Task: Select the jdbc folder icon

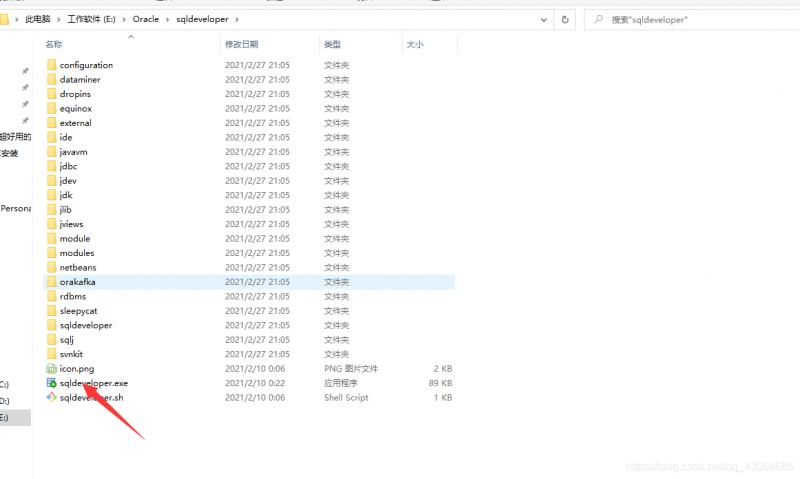Action: 52,166
